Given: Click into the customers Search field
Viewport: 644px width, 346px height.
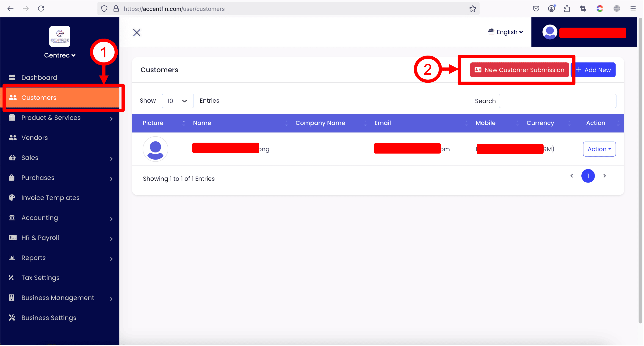Looking at the screenshot, I should [x=557, y=101].
